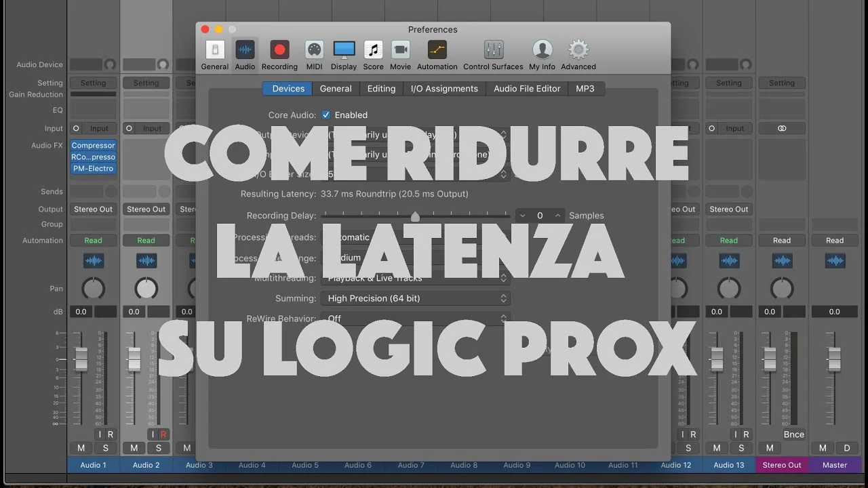Open the Display preferences icon
The image size is (868, 488).
[x=344, y=50]
